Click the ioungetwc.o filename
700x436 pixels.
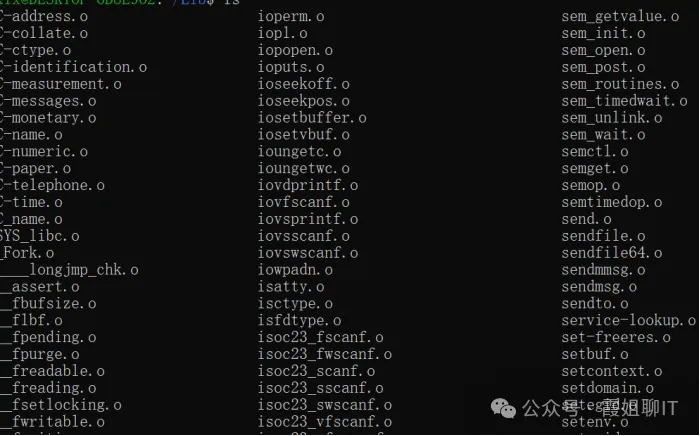click(x=303, y=169)
